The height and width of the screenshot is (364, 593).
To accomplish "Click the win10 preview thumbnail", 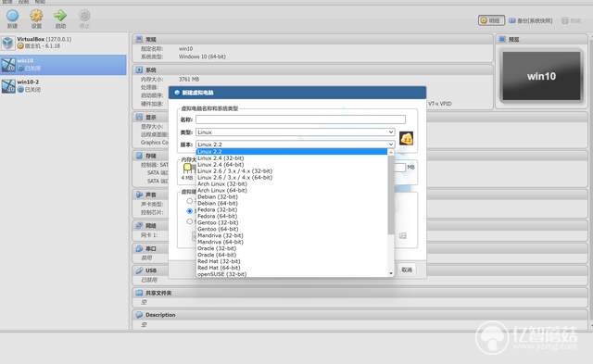I will pyautogui.click(x=541, y=76).
